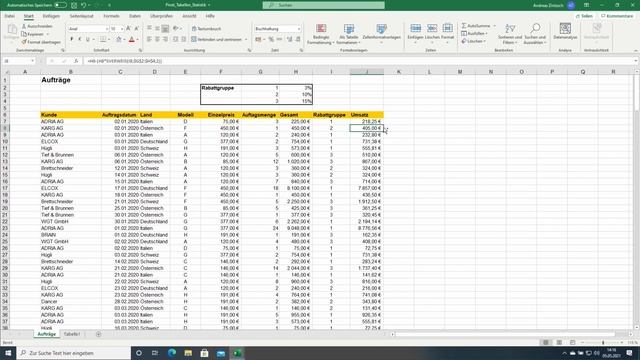Open the Verbinden und zentrieren dropdown arrow

(246, 39)
